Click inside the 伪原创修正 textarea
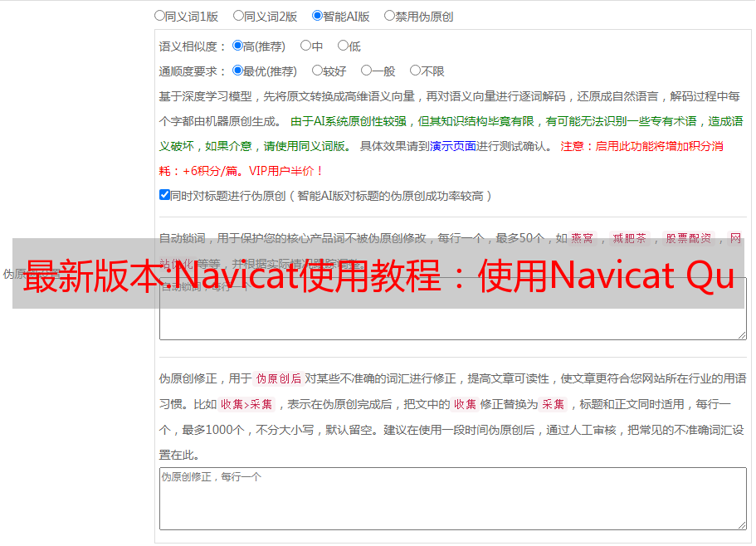Viewport: 756px width, 546px height. (x=453, y=499)
